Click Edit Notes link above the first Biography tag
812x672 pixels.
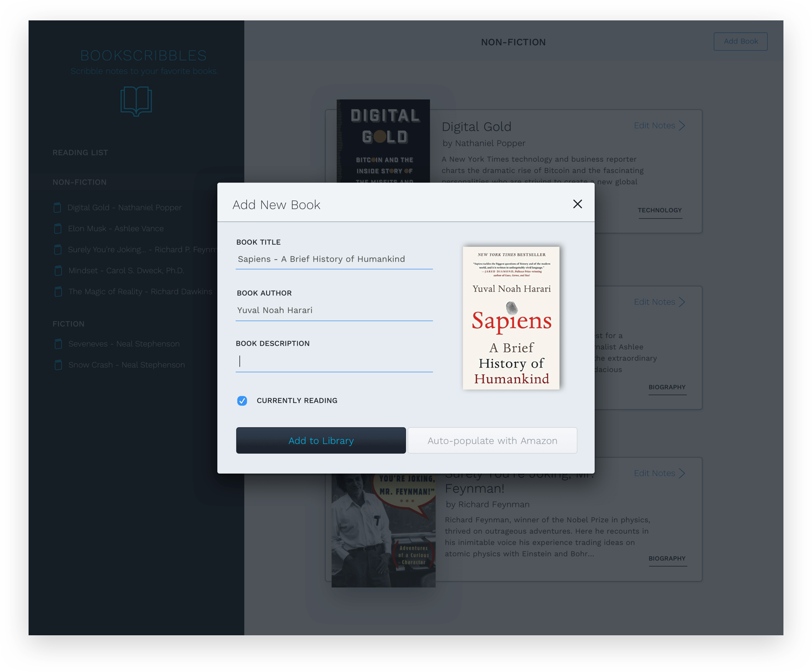click(x=654, y=302)
